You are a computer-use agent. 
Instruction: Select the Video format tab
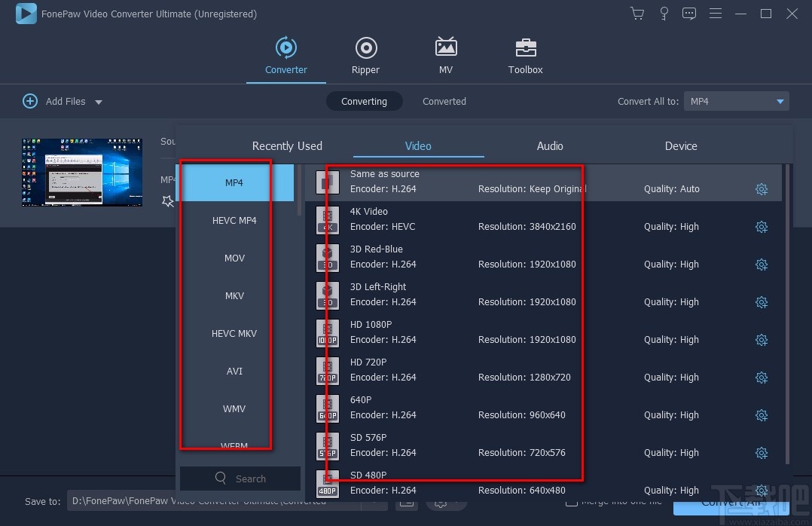coord(418,146)
